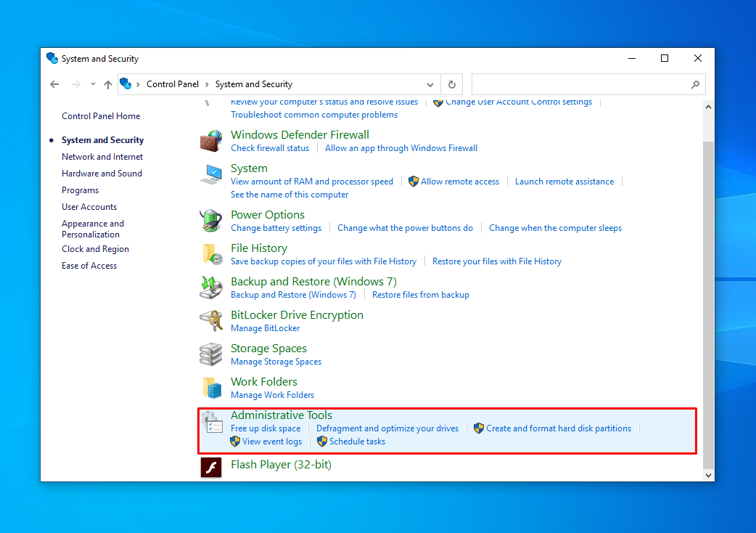The height and width of the screenshot is (533, 756).
Task: Open Defragment and optimize your drives
Action: click(x=387, y=428)
